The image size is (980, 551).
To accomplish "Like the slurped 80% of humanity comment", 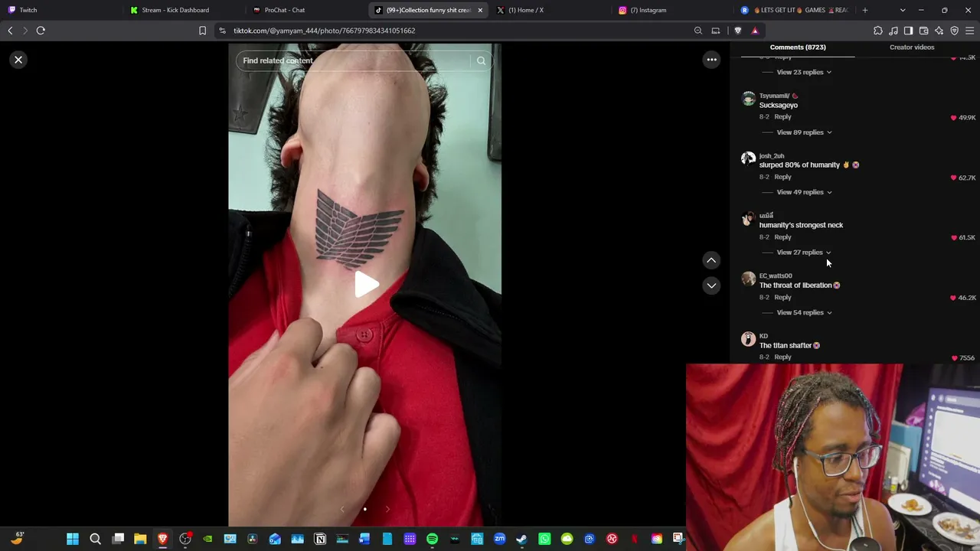I will (953, 178).
